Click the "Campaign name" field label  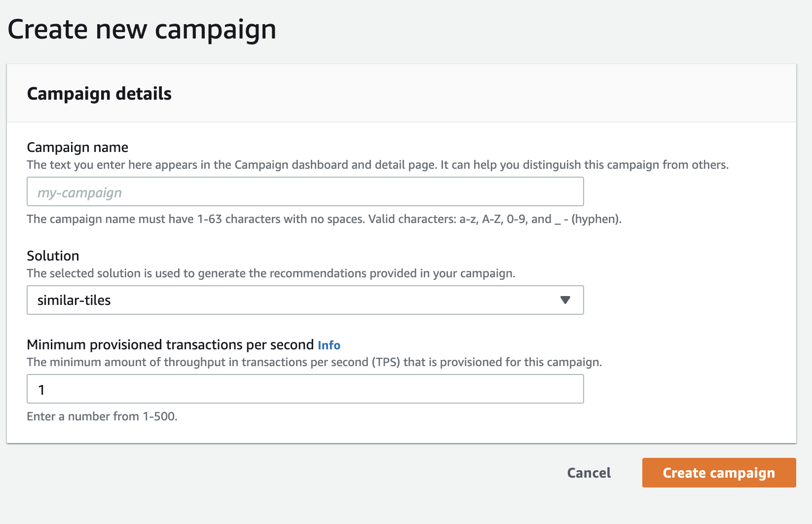[x=77, y=148]
